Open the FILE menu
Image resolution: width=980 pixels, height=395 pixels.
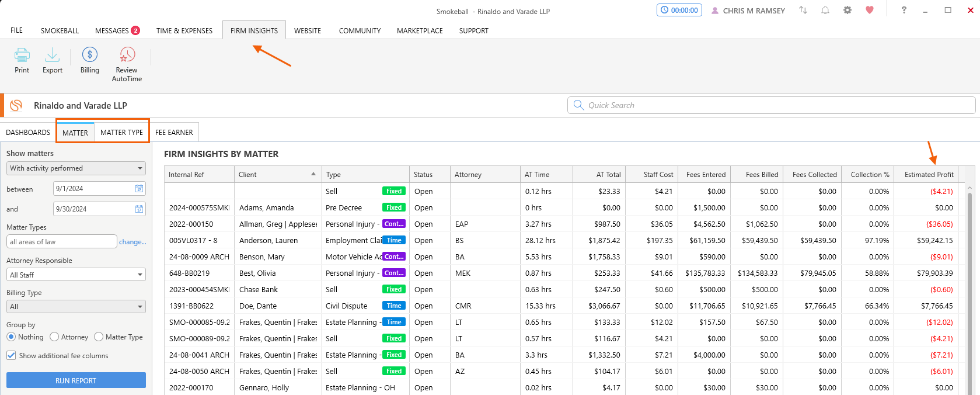(x=17, y=30)
